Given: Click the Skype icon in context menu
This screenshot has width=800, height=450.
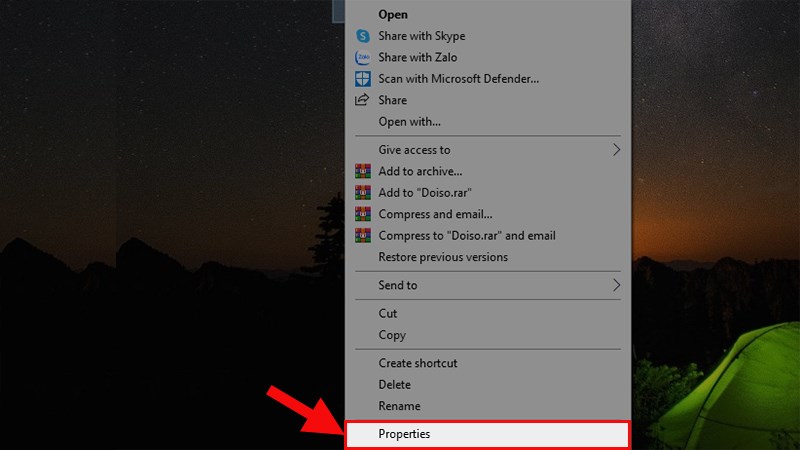Looking at the screenshot, I should point(363,36).
